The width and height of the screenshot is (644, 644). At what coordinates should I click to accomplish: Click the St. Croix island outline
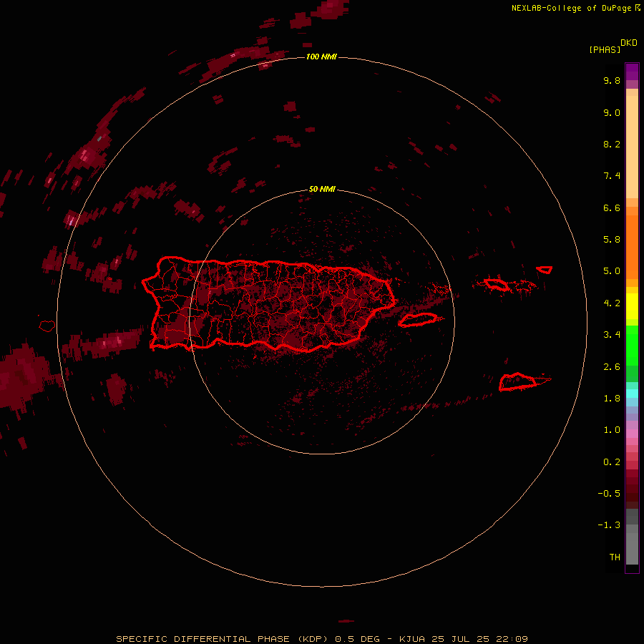pos(517,382)
